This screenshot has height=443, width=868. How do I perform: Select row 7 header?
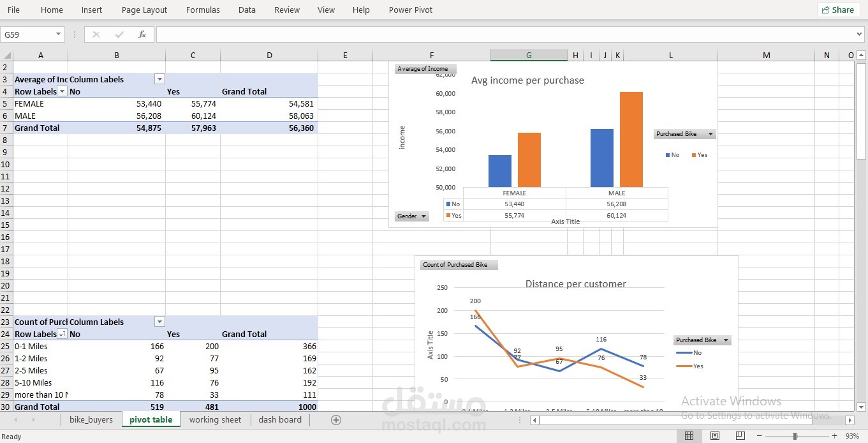click(x=6, y=128)
